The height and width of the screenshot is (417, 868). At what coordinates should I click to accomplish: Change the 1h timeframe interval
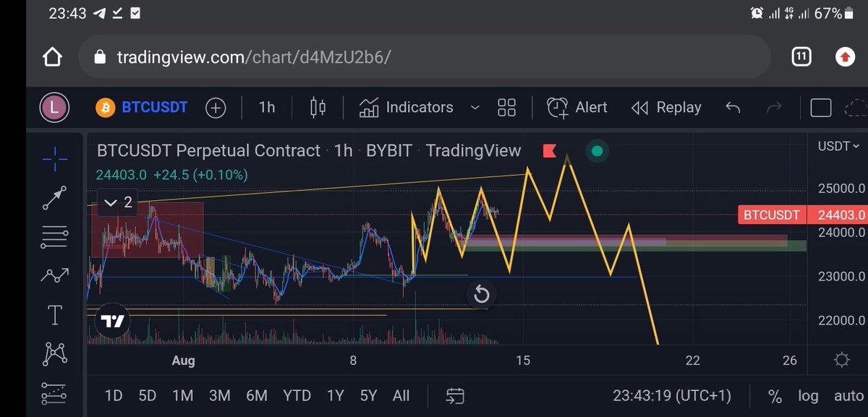point(267,108)
